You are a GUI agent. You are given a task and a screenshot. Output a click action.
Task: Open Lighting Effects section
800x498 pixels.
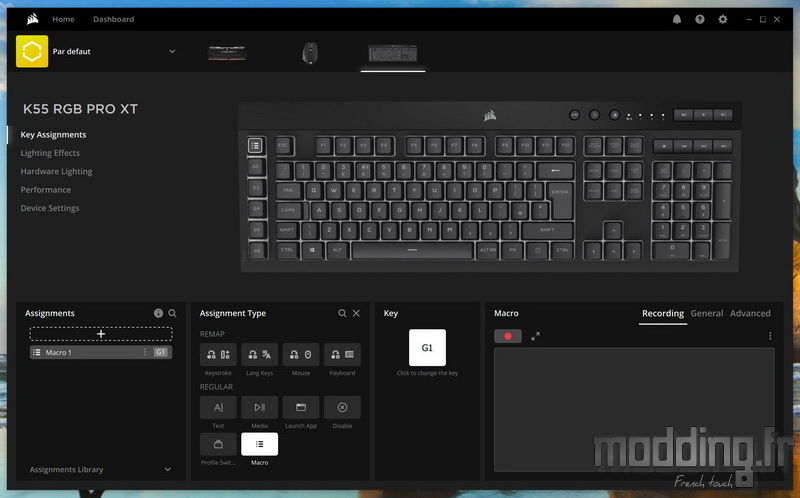tap(50, 153)
